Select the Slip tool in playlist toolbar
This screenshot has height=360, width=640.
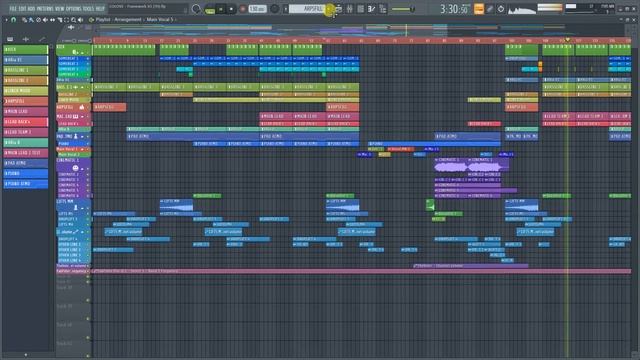pos(52,20)
